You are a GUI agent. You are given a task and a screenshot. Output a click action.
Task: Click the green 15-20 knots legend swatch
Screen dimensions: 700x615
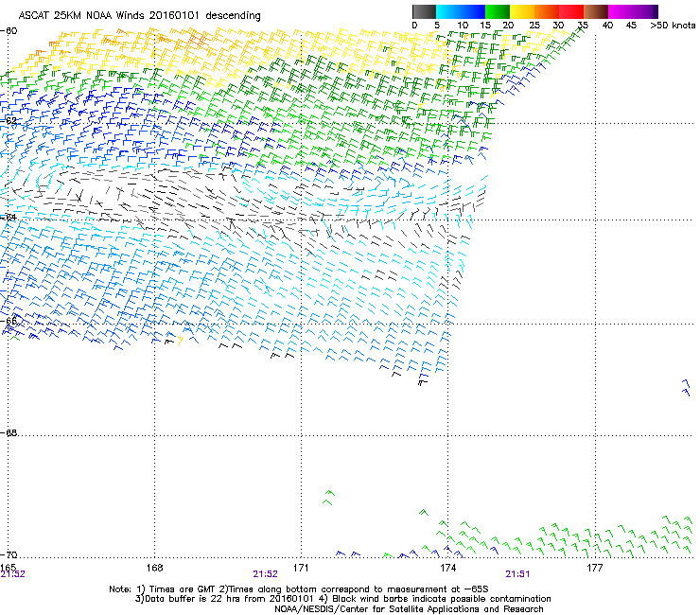pyautogui.click(x=498, y=11)
